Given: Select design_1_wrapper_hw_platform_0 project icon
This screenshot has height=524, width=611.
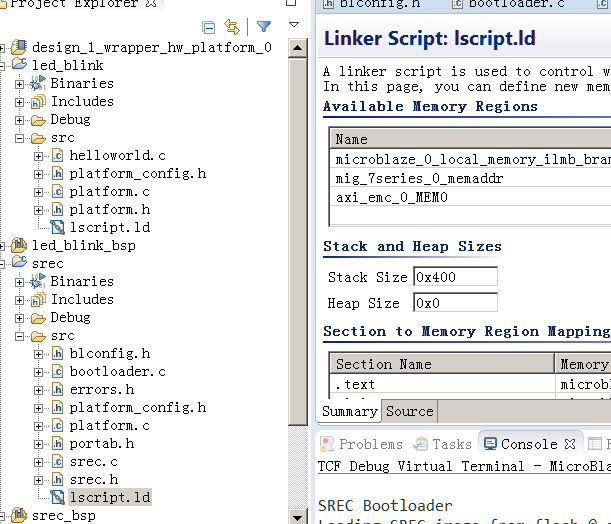Looking at the screenshot, I should coord(19,47).
